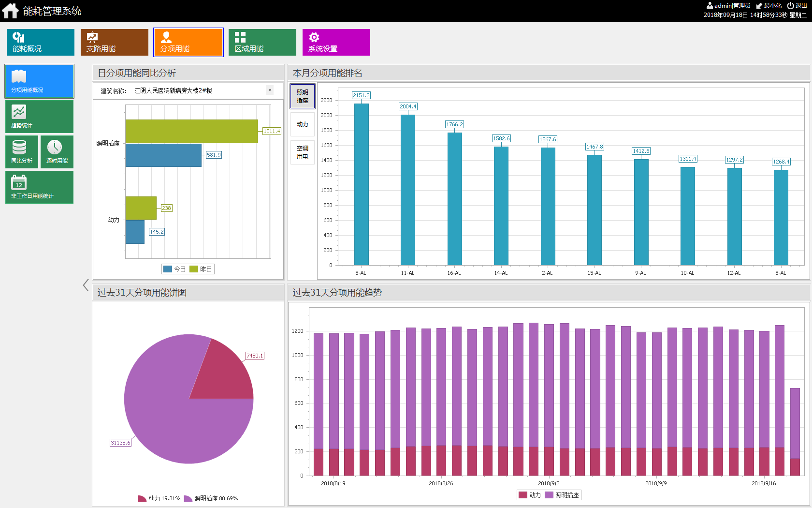Open the 逐时用能 hourly clock tile
This screenshot has width=812, height=508.
tap(57, 151)
